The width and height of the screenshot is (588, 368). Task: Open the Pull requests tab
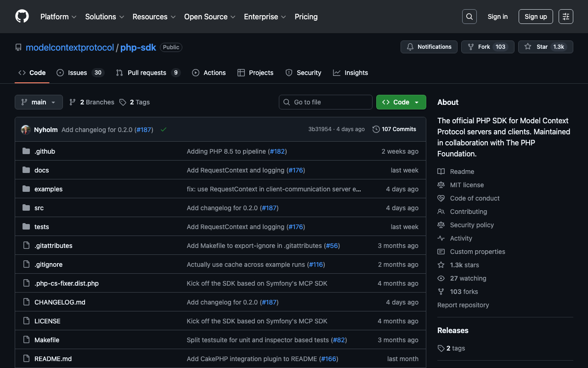[147, 73]
